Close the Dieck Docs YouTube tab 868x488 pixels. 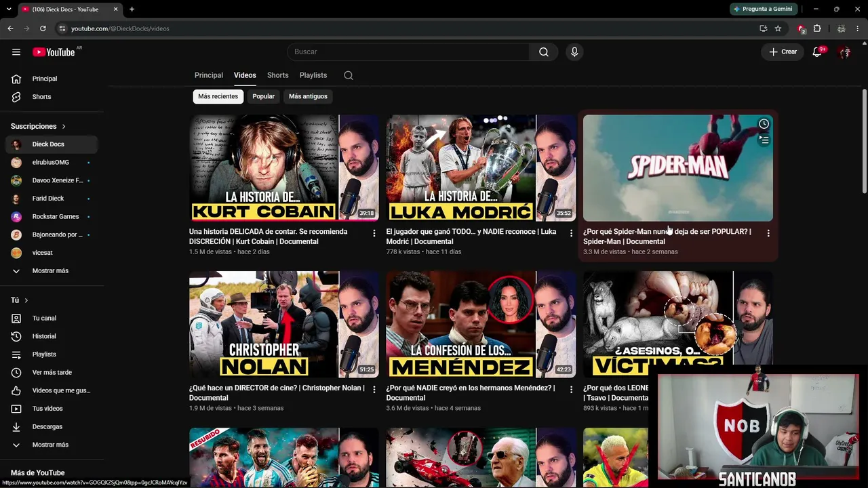tap(115, 9)
